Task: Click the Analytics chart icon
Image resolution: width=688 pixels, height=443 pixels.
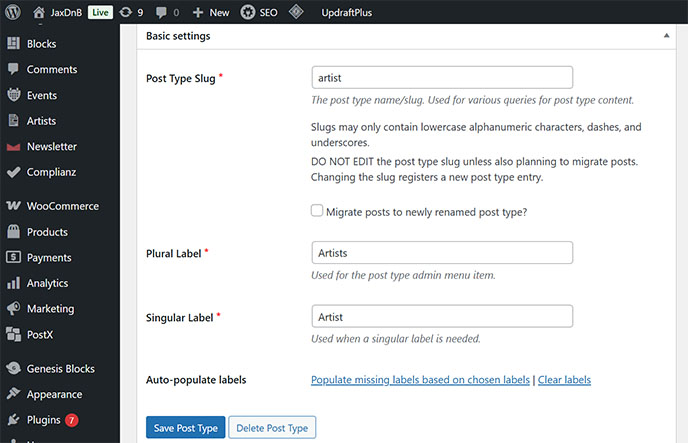Action: [x=14, y=283]
